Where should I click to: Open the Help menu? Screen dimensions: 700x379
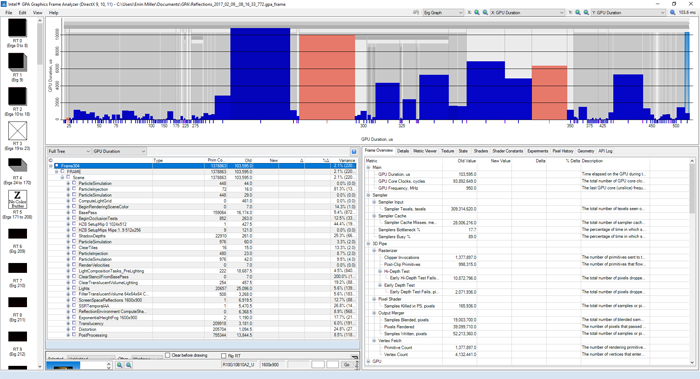click(x=54, y=12)
